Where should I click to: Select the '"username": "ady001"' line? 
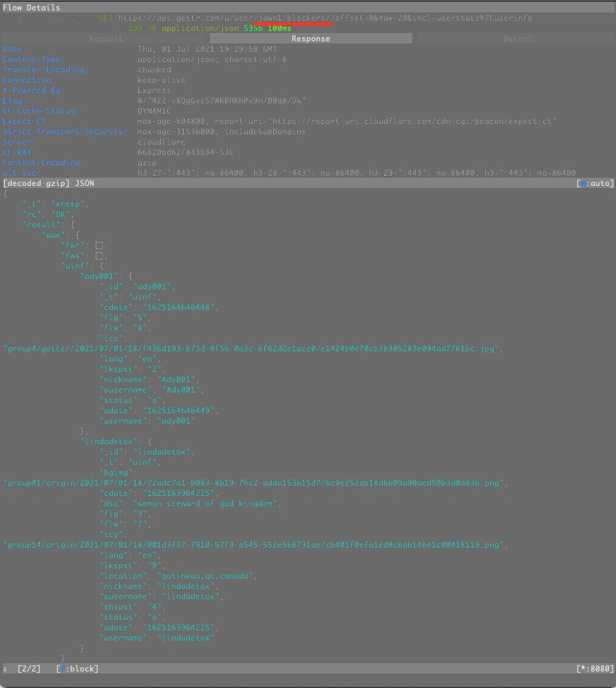point(147,421)
